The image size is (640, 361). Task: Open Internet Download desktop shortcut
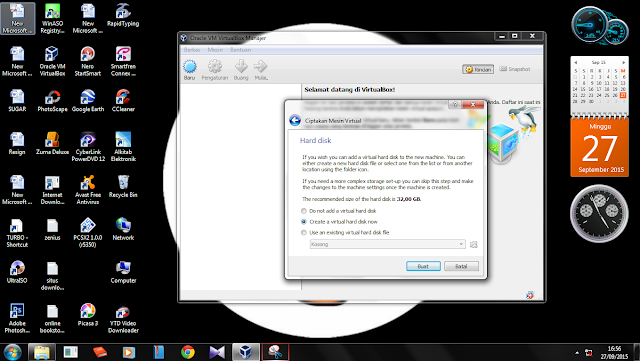pos(52,189)
